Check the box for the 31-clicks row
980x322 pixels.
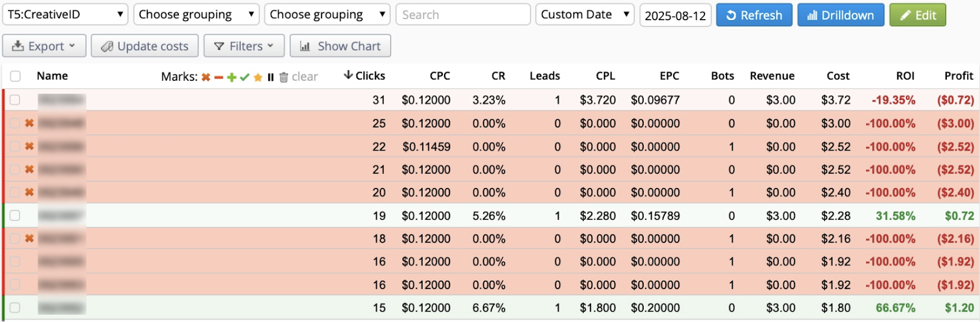[x=15, y=100]
